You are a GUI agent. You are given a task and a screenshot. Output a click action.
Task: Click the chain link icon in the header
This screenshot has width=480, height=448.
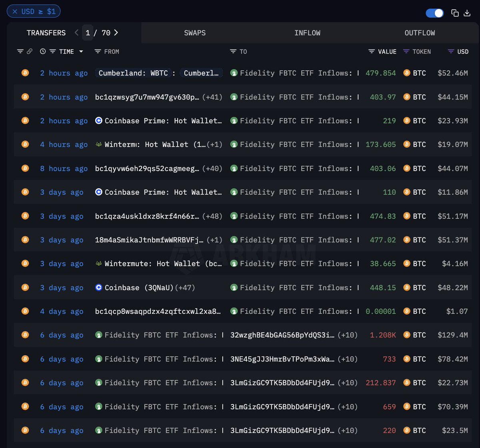[30, 52]
